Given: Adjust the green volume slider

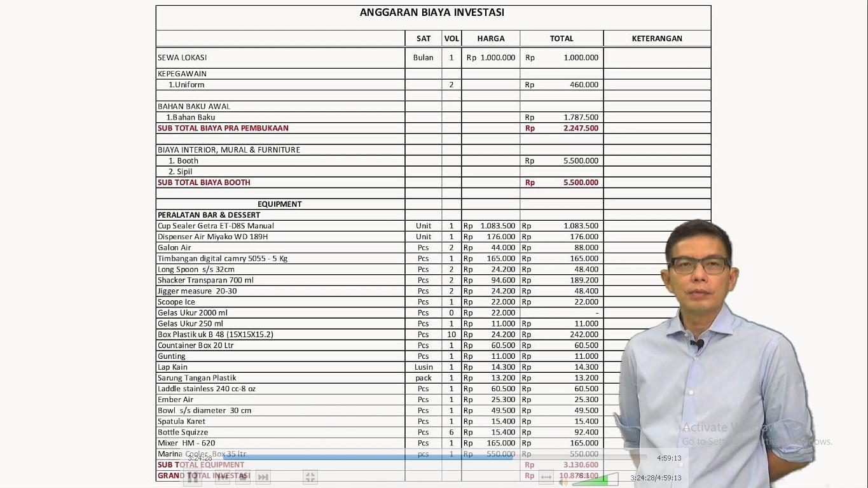Looking at the screenshot, I should click(x=595, y=479).
